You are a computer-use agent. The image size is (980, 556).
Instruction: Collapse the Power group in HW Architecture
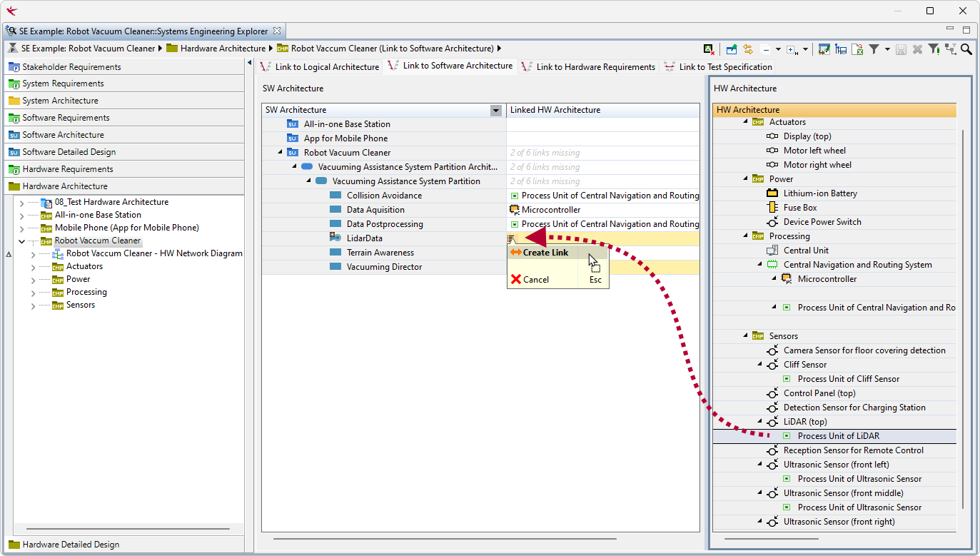tap(746, 179)
